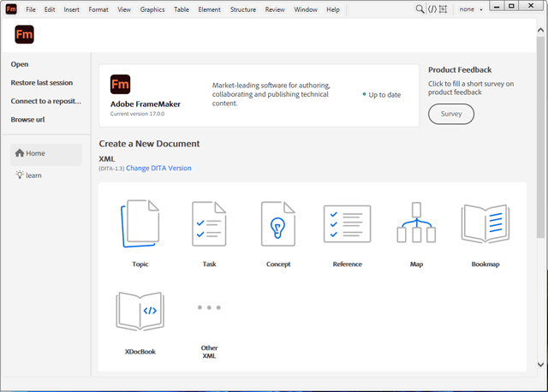
Task: Open the 'none' workspace dropdown
Action: click(470, 9)
